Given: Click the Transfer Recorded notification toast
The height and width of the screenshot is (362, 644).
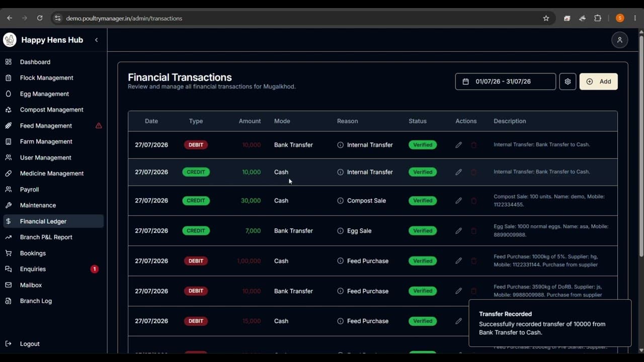Looking at the screenshot, I should pos(550,323).
